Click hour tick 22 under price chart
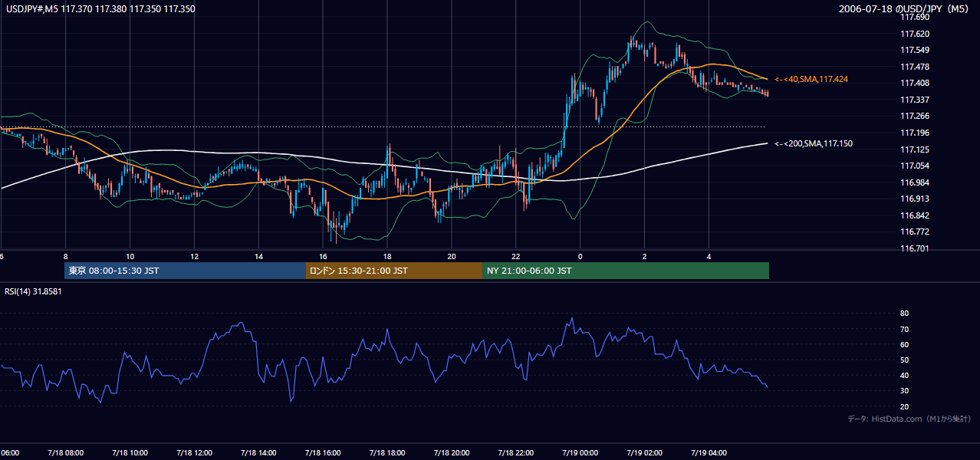Viewport: 980px width, 460px height. point(516,257)
